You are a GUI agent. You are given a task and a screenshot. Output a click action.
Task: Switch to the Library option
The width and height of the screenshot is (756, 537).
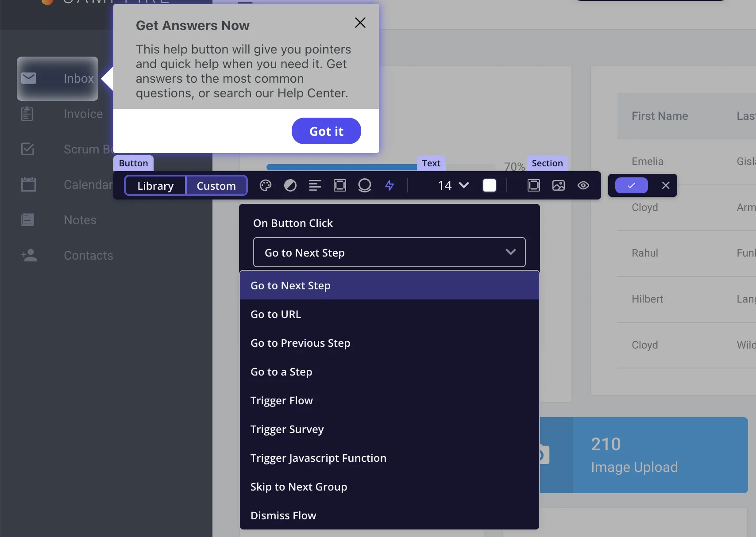point(155,185)
